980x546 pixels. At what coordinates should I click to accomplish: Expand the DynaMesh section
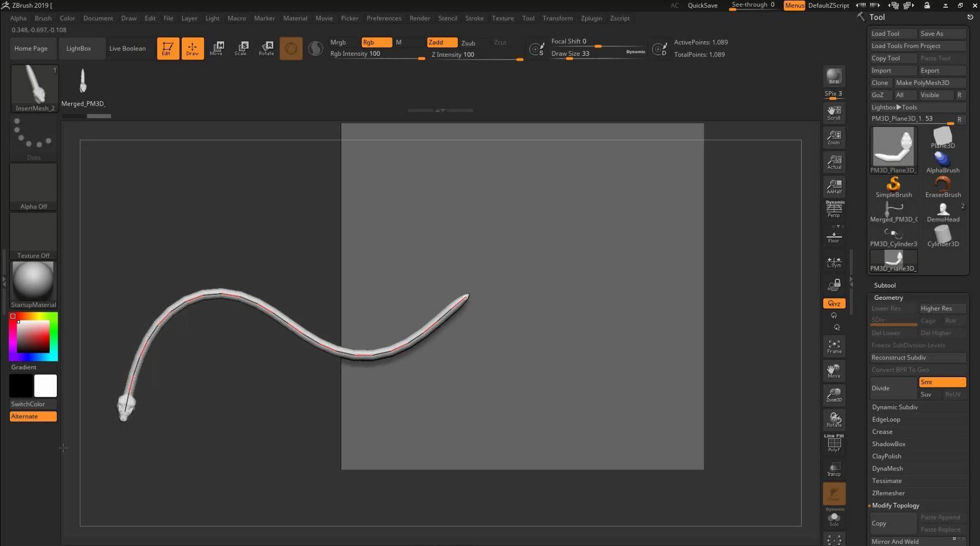(x=887, y=469)
